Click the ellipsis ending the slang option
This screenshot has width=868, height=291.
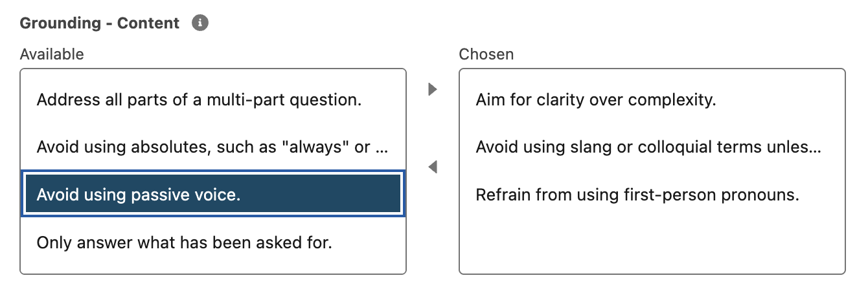[x=815, y=148]
